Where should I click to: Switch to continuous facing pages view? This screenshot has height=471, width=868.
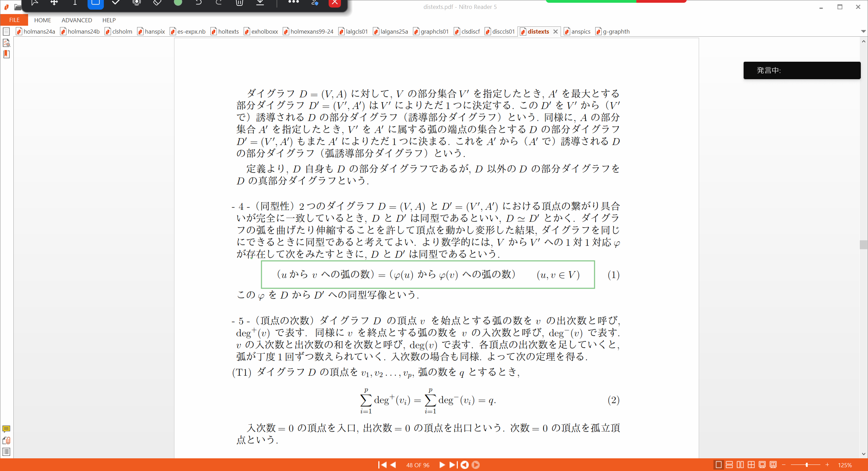(751, 465)
